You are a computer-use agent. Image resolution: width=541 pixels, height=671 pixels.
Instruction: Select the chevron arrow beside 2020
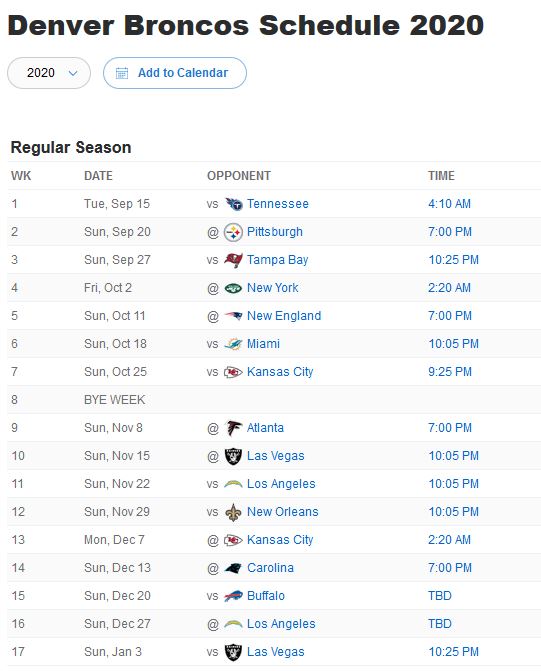point(73,73)
